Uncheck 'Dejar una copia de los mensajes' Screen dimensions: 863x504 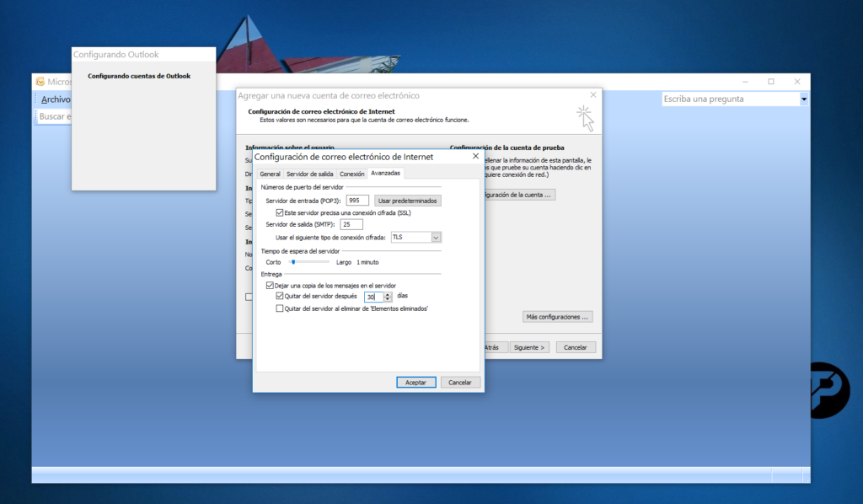coord(270,286)
